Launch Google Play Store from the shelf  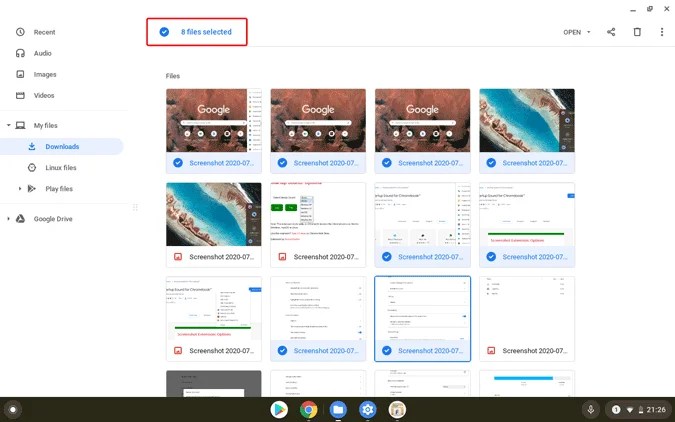(x=279, y=410)
